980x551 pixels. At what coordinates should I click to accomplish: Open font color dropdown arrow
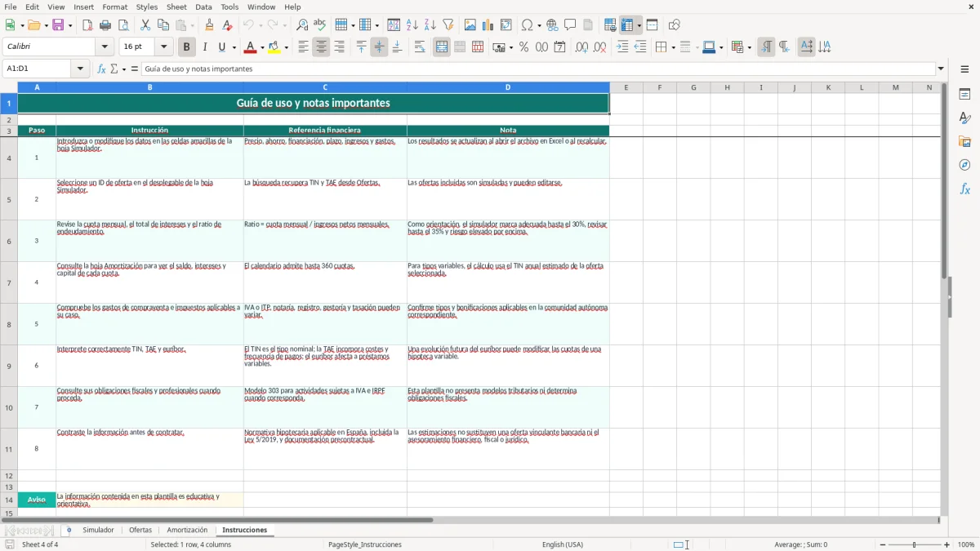point(261,47)
